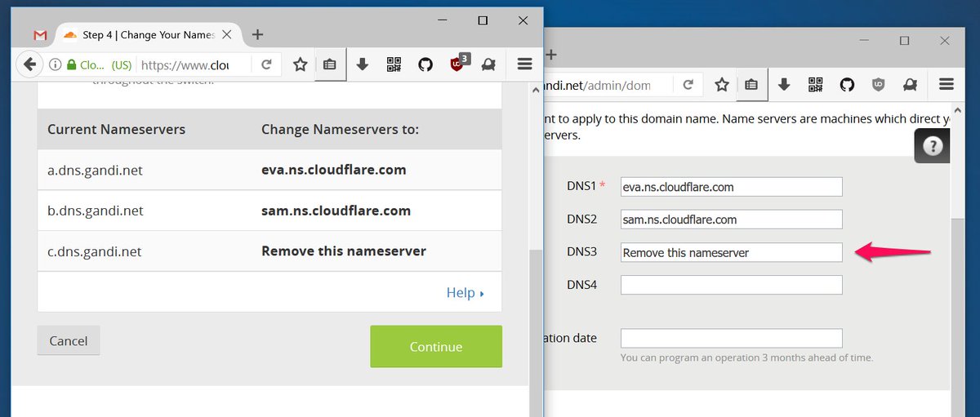This screenshot has height=417, width=980.
Task: Click GitHub extension icon in Gandi window
Action: [846, 85]
